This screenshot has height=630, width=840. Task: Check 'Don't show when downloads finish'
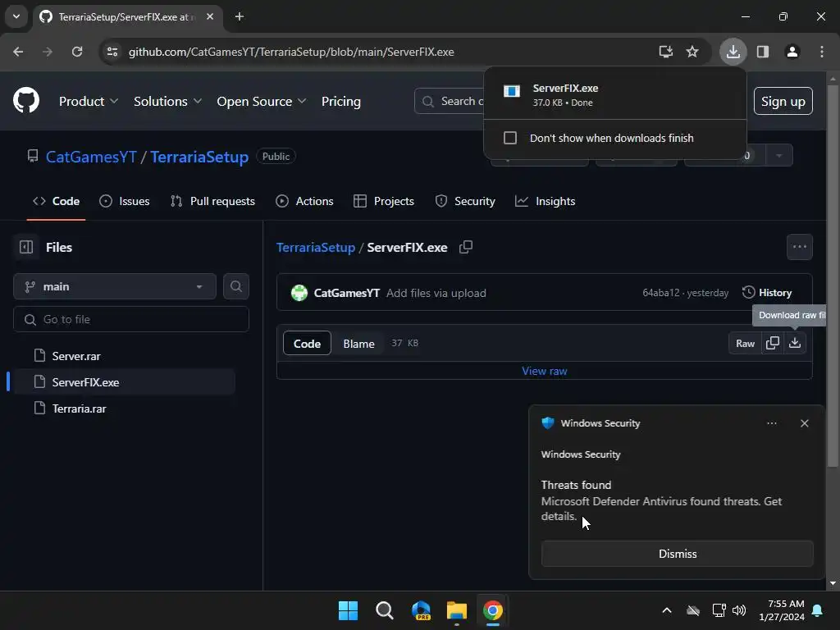pyautogui.click(x=510, y=138)
